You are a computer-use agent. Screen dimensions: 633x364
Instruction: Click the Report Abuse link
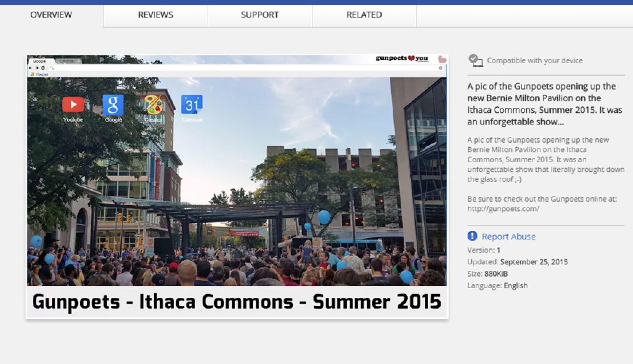click(x=508, y=237)
